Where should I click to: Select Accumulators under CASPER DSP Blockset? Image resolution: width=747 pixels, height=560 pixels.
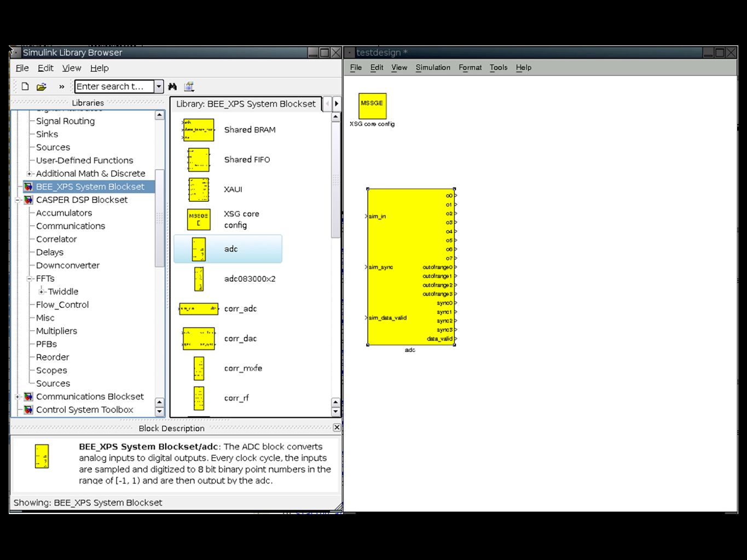pyautogui.click(x=64, y=213)
